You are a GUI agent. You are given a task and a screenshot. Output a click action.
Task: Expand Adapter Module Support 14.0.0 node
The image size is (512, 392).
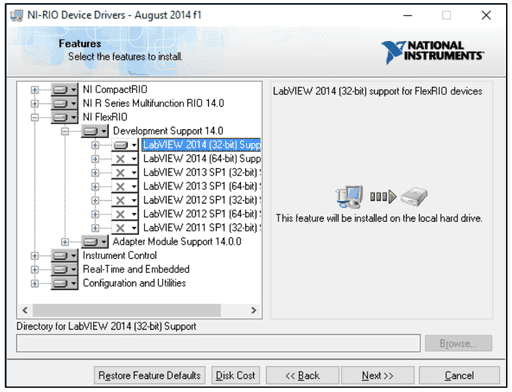pos(65,242)
